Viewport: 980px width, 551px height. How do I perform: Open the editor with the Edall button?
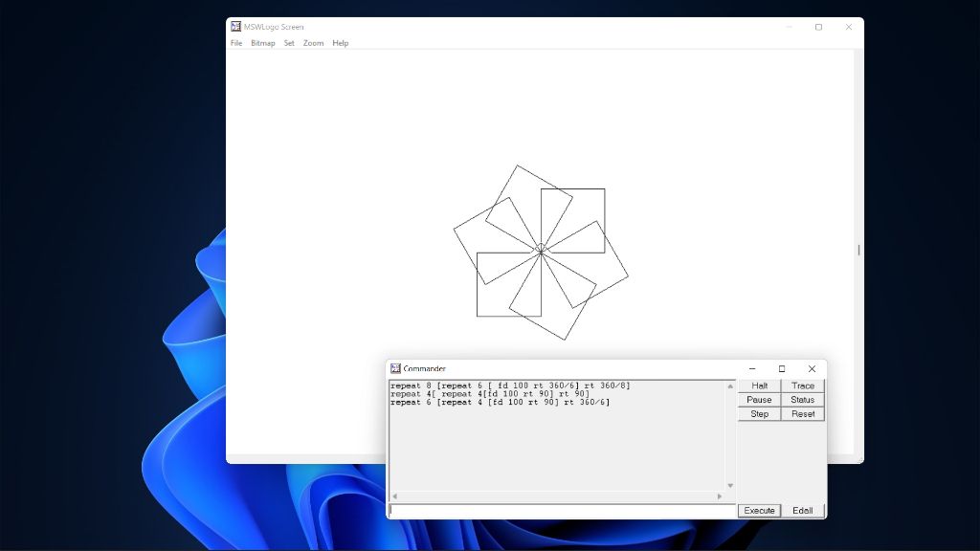(802, 511)
